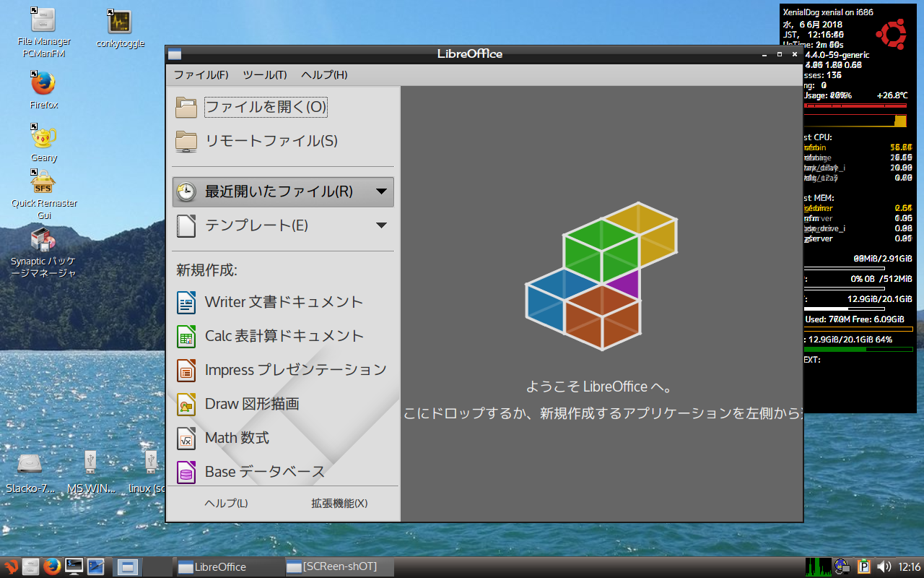
Task: Click the テンプレート(E) document icon
Action: [186, 226]
